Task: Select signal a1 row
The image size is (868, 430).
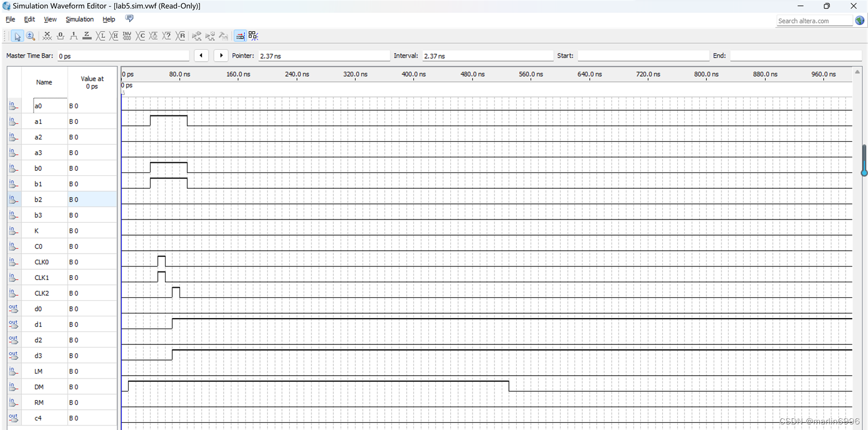Action: pos(62,121)
